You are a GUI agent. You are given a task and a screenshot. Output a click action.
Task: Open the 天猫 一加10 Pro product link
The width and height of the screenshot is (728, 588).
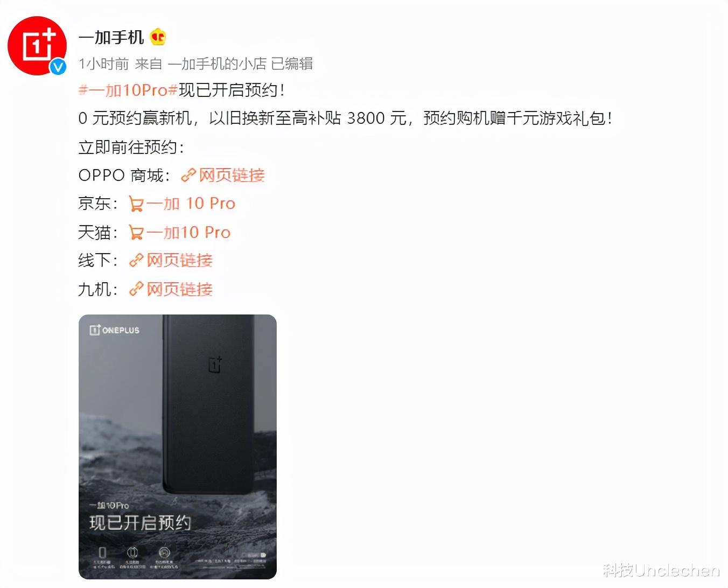click(188, 233)
